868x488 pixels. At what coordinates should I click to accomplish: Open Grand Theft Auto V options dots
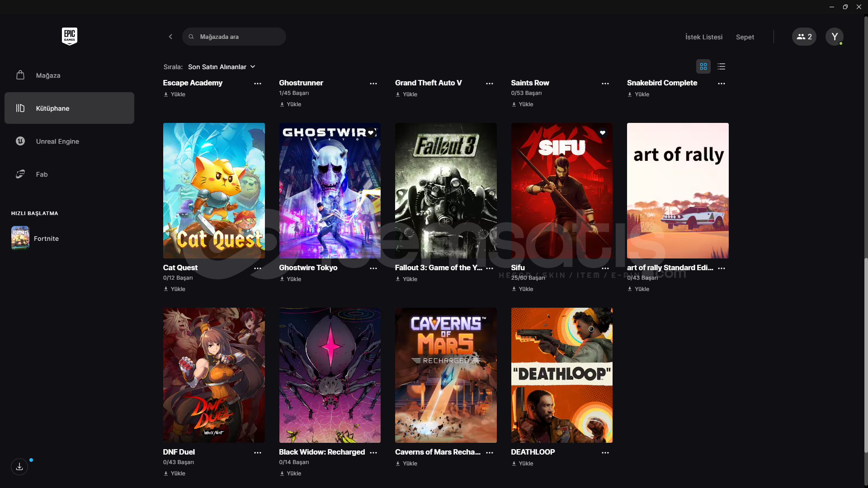click(x=490, y=84)
